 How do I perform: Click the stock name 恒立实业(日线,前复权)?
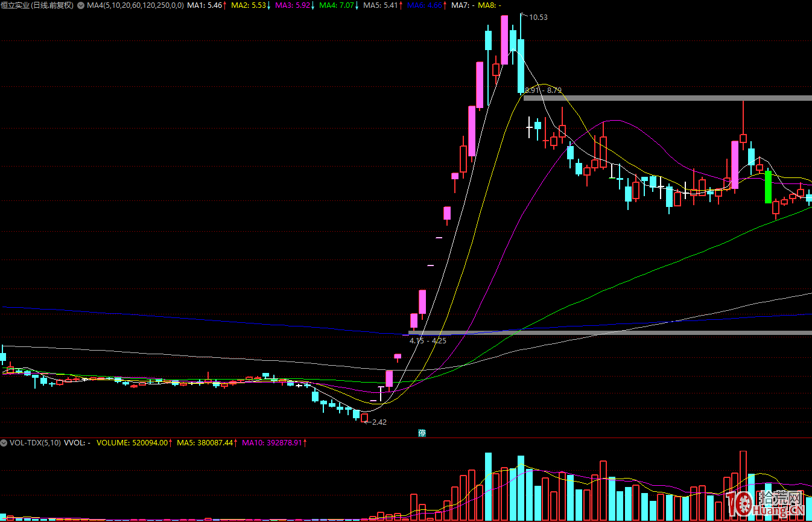coord(37,5)
